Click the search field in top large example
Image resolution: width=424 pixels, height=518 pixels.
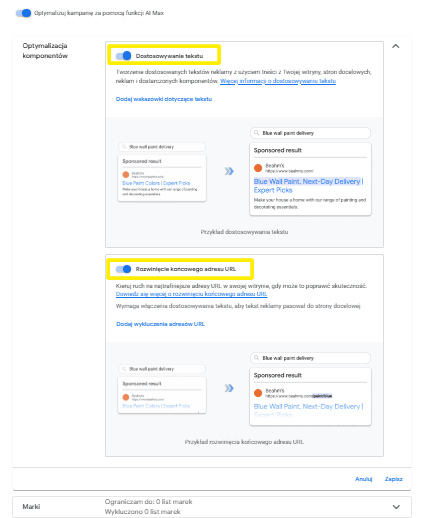[x=310, y=133]
